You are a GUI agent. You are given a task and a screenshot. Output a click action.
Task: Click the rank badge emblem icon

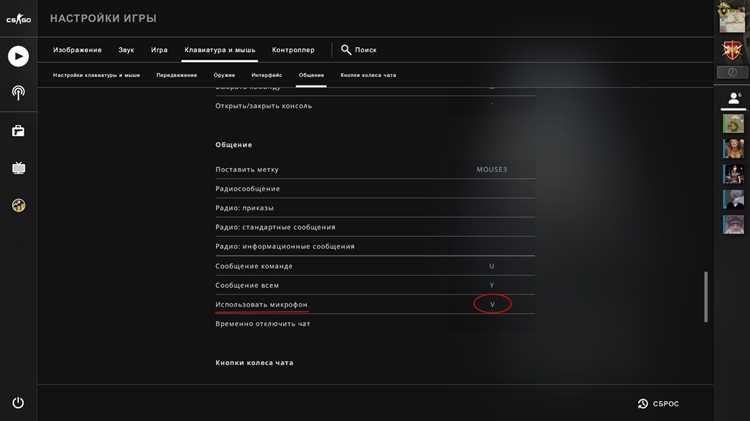pyautogui.click(x=732, y=50)
